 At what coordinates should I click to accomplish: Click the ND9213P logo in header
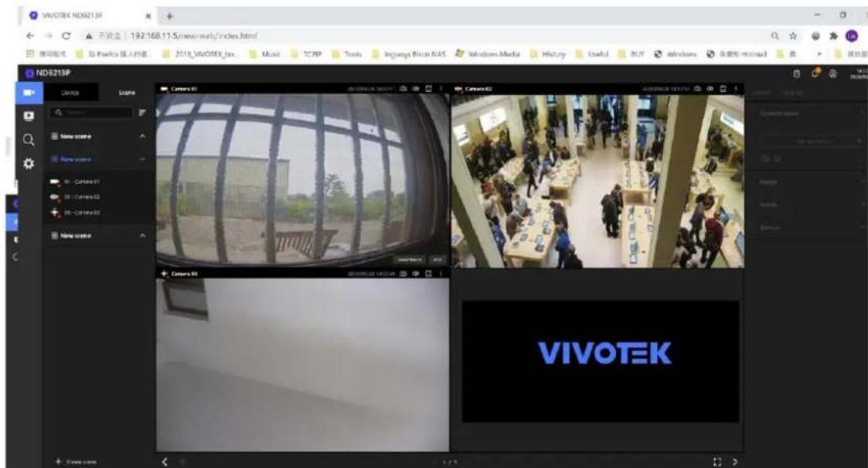click(48, 73)
